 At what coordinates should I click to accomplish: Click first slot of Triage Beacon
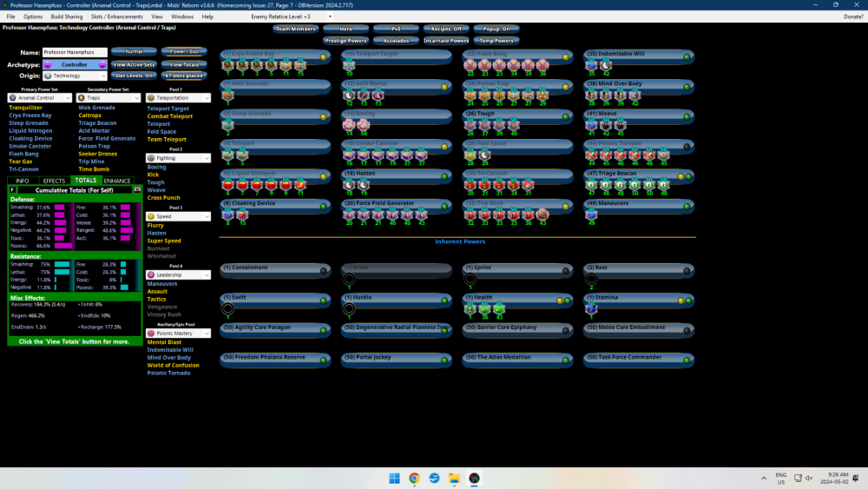(x=591, y=185)
